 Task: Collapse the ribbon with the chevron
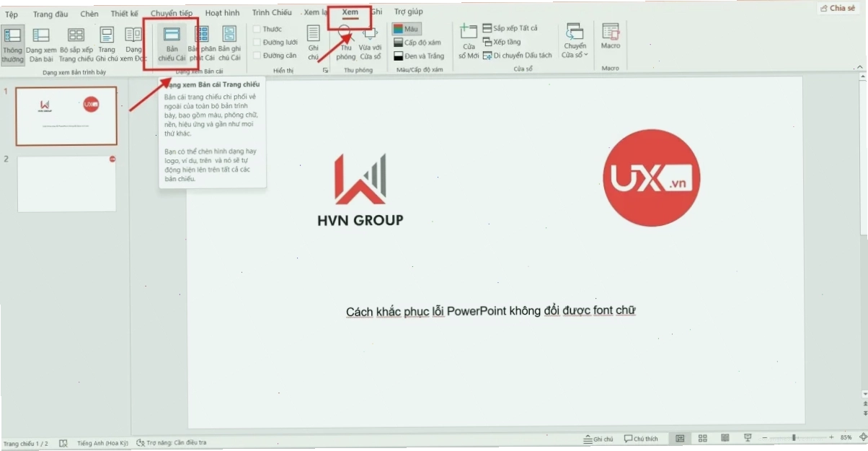click(859, 66)
